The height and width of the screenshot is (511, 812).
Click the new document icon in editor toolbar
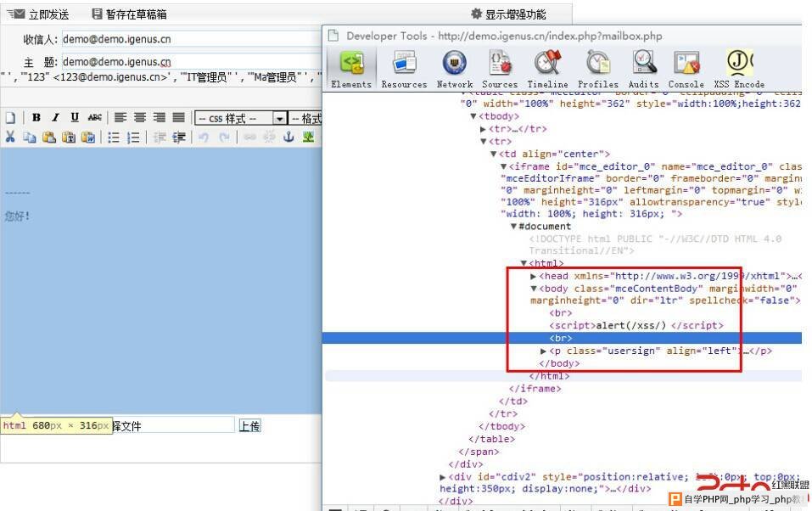click(10, 118)
